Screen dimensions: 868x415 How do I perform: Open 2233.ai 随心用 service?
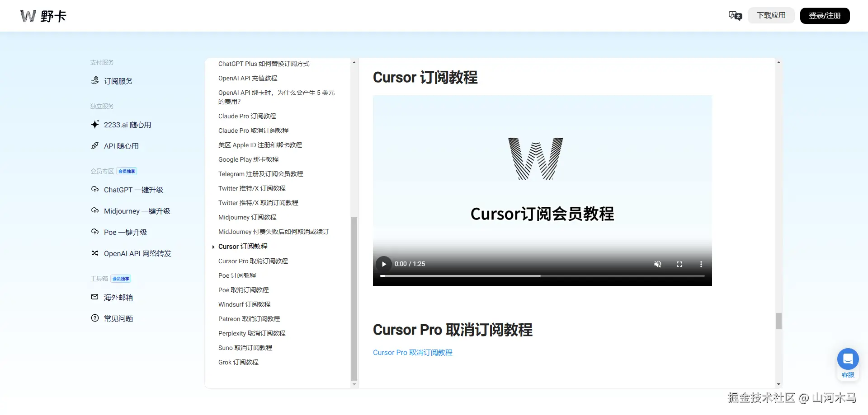[127, 125]
